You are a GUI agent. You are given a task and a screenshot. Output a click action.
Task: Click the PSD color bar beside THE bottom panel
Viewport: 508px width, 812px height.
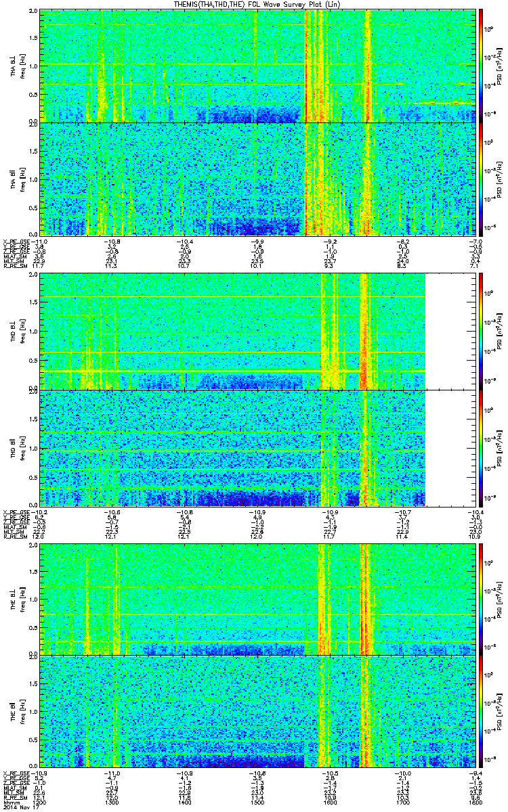[x=482, y=712]
